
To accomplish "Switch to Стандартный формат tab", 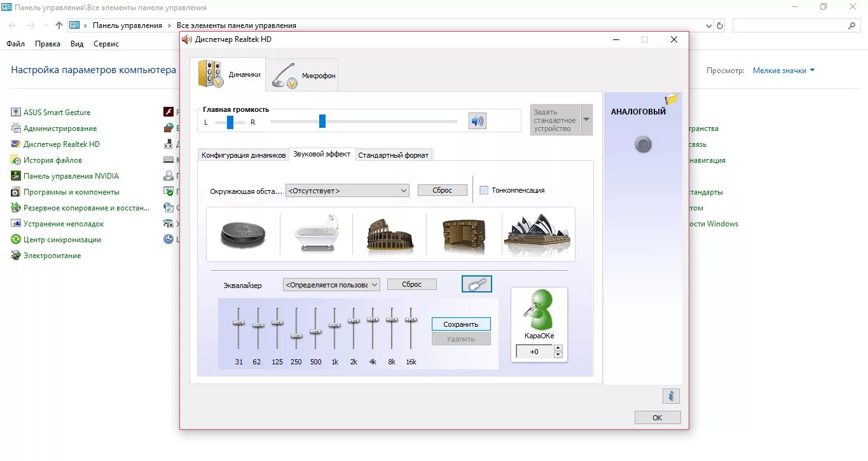I will (x=394, y=155).
